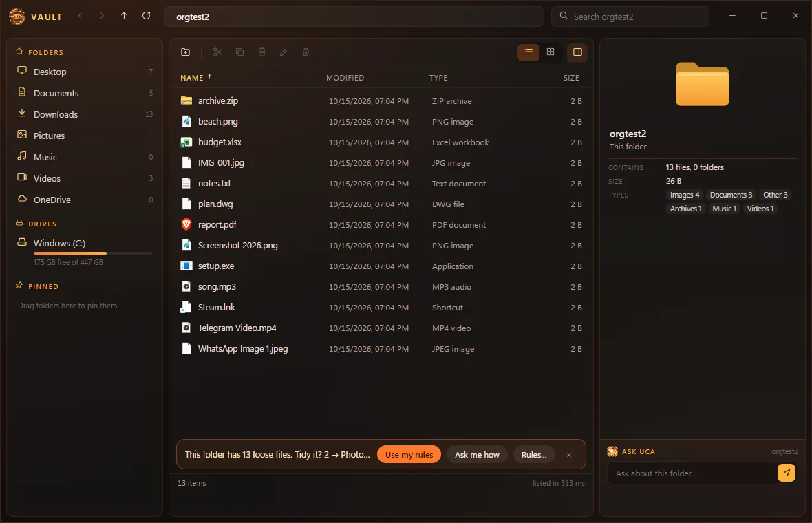
Task: Send the Ask UCA question
Action: coord(786,472)
